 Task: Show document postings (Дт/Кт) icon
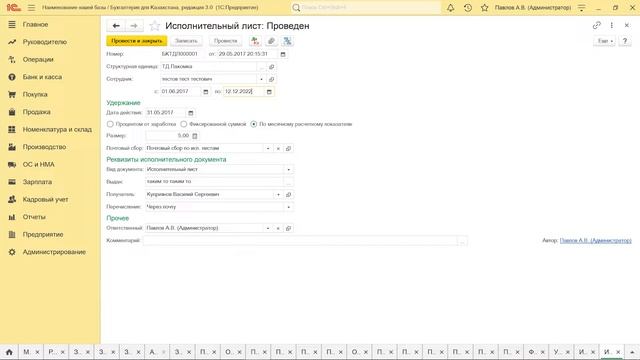pos(255,41)
